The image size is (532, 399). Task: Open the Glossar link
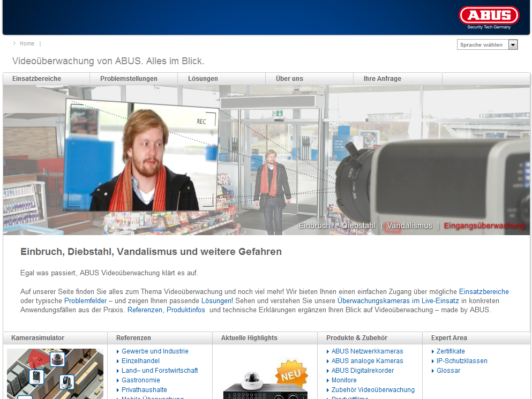pyautogui.click(x=448, y=371)
